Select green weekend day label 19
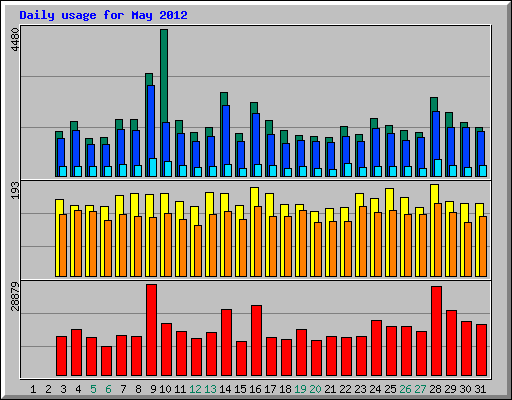Screen dimensions: 512x400 tap(300, 389)
